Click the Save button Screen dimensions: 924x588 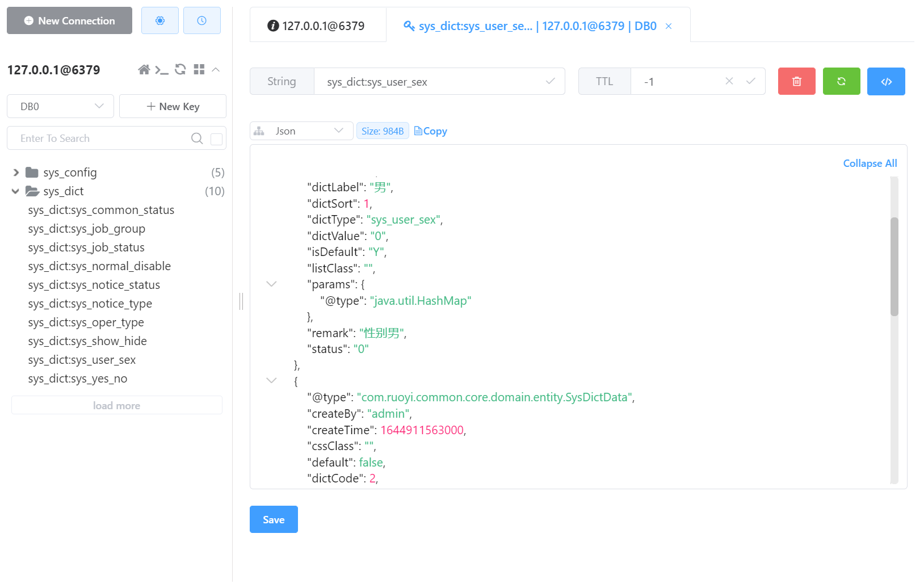click(x=274, y=519)
